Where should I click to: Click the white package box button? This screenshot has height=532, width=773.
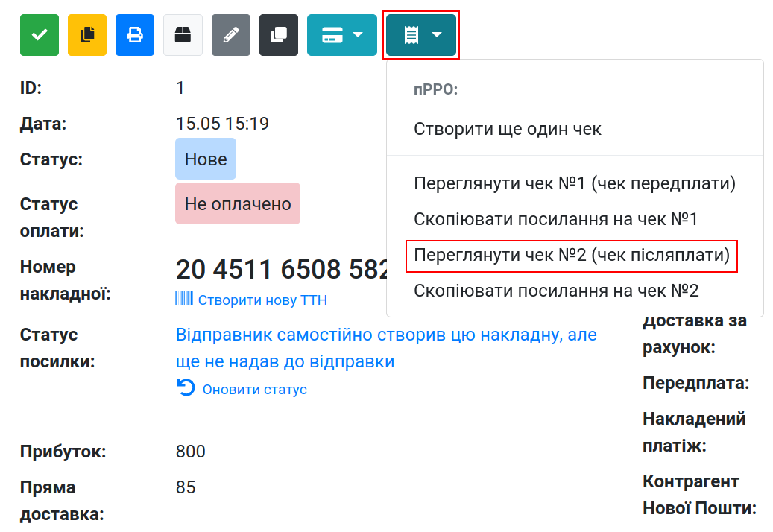183,35
